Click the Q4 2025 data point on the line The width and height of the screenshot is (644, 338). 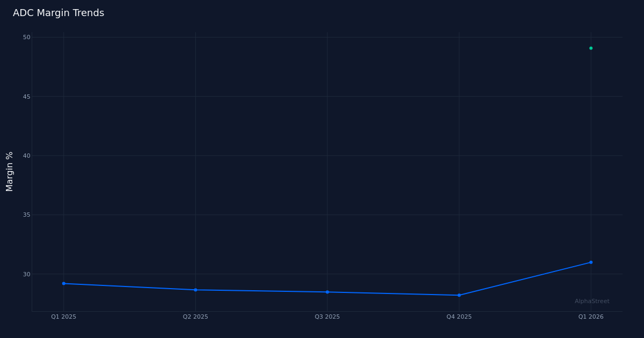click(459, 295)
